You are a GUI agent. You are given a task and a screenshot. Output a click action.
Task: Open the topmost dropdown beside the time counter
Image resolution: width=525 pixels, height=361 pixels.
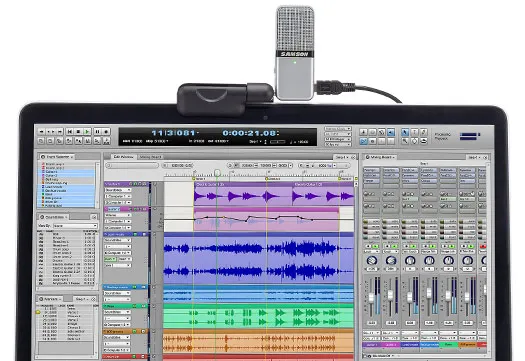[338, 129]
